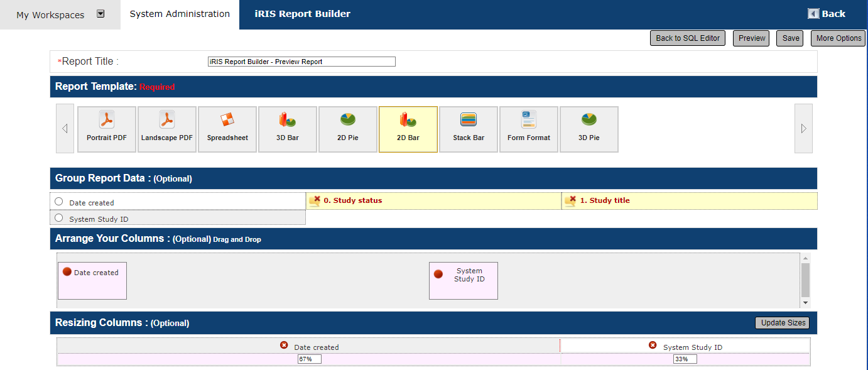Image resolution: width=868 pixels, height=370 pixels.
Task: Click the iRIS Report Builder heading
Action: click(x=303, y=14)
